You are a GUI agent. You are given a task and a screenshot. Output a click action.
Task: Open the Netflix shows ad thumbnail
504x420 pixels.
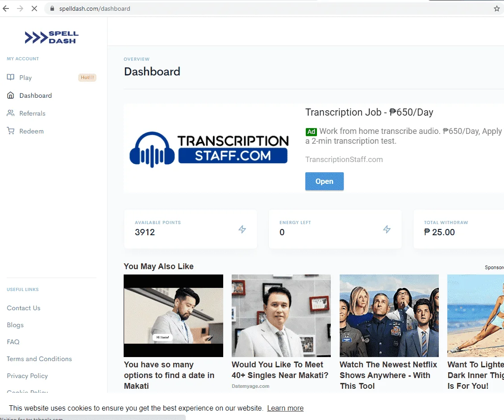pyautogui.click(x=389, y=316)
